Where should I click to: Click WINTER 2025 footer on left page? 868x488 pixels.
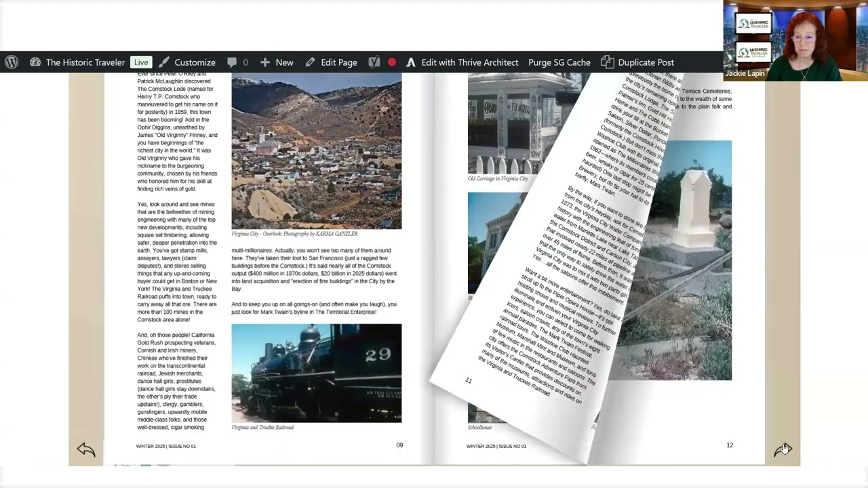pyautogui.click(x=165, y=446)
